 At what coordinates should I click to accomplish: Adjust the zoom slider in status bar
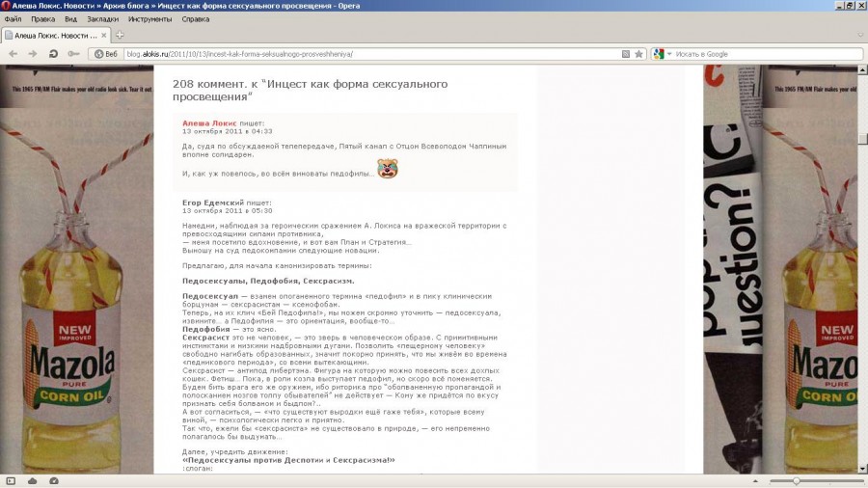(796, 480)
